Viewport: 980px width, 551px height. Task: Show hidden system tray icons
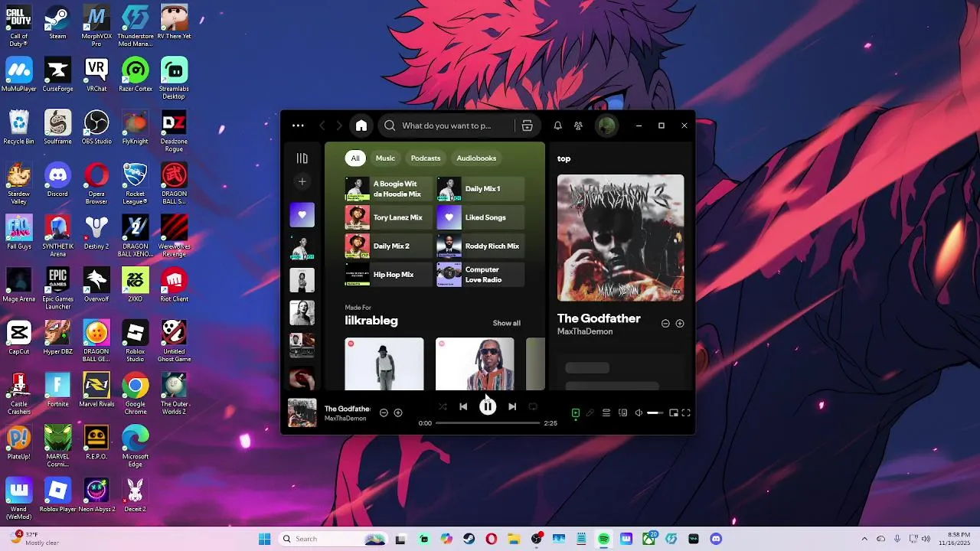tap(864, 539)
